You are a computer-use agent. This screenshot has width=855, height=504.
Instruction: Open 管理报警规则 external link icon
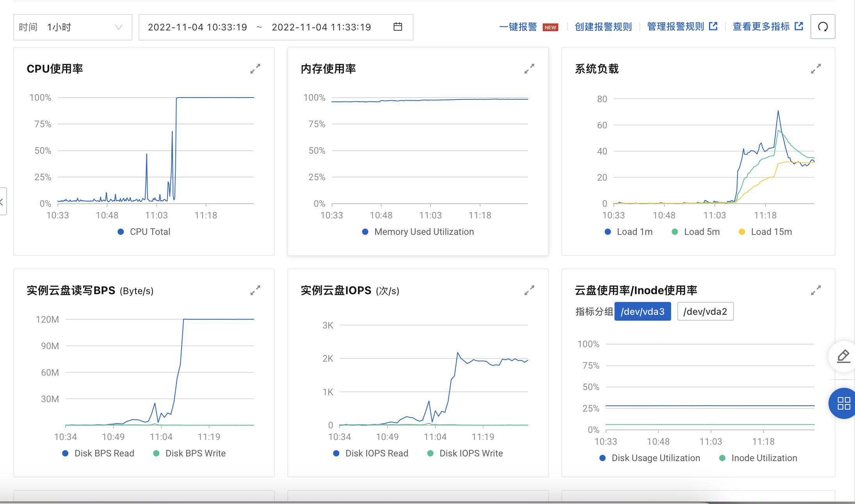click(x=713, y=26)
